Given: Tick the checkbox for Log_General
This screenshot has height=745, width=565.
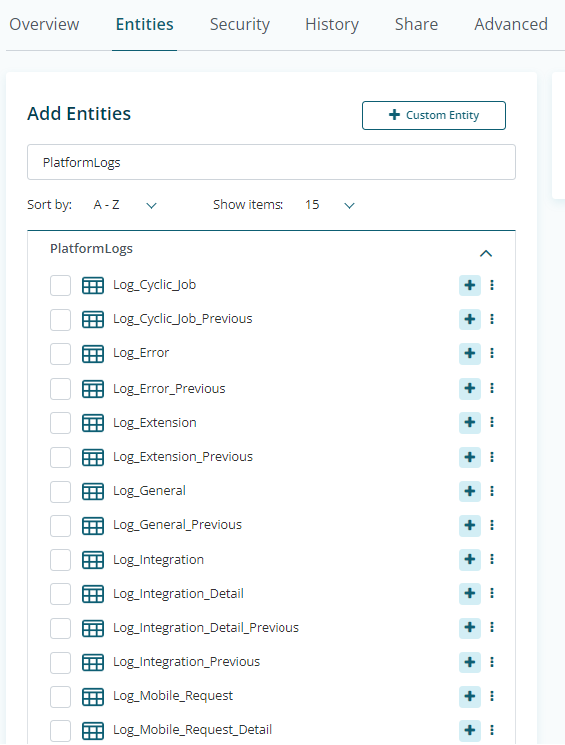Looking at the screenshot, I should coord(60,491).
